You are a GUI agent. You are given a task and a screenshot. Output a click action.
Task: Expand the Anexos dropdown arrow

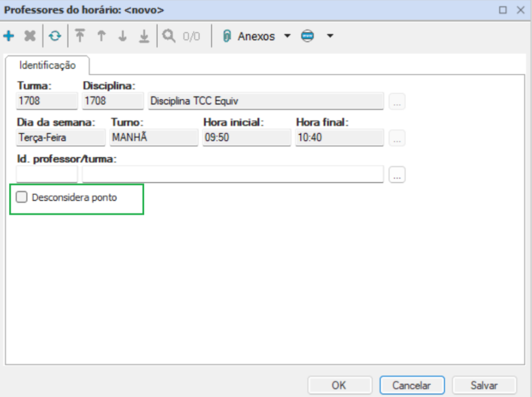tap(287, 36)
